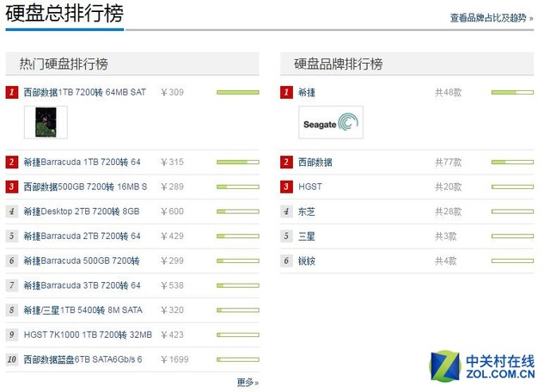This screenshot has width=550, height=392.
Task: Open the 希捷 brand link
Action: tap(307, 92)
